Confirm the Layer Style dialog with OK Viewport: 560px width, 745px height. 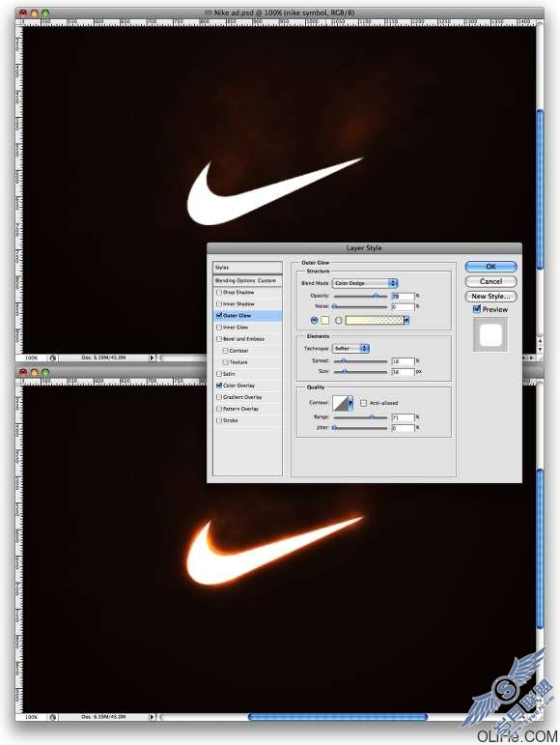pyautogui.click(x=490, y=267)
